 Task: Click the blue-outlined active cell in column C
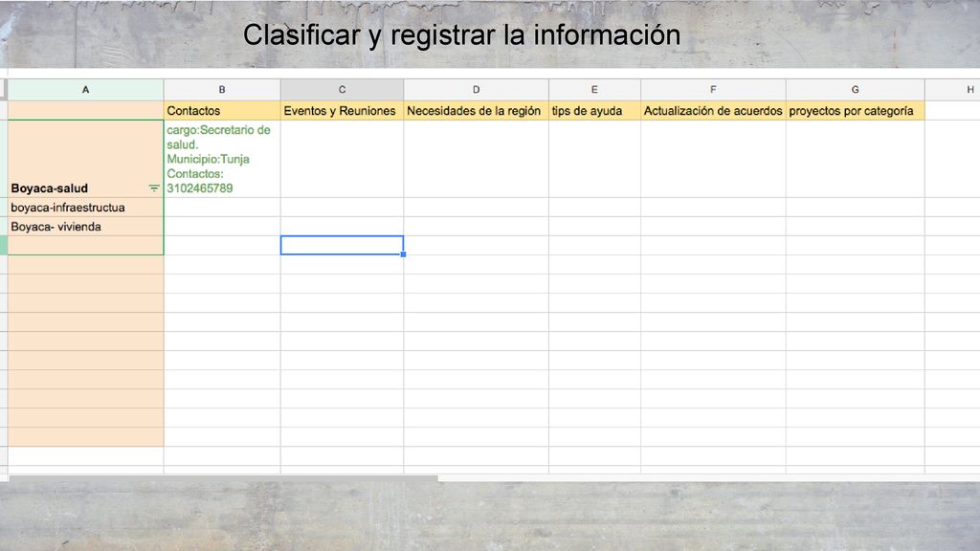[x=342, y=246]
